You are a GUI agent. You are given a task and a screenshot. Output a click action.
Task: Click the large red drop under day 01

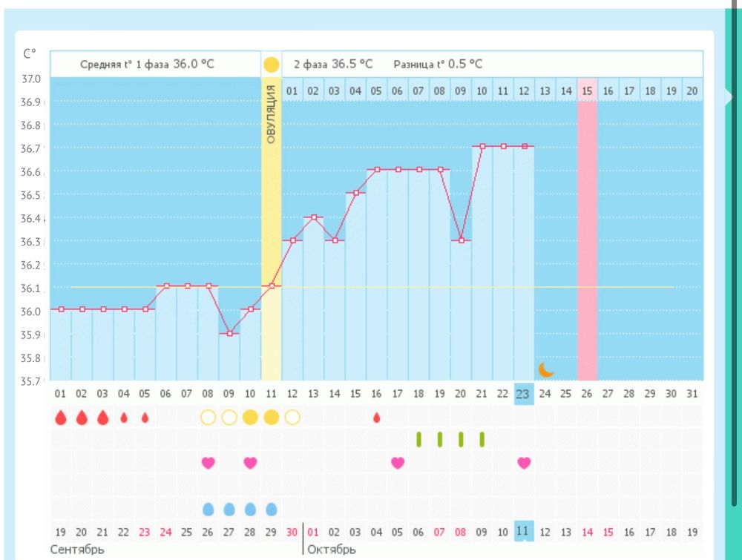pyautogui.click(x=61, y=418)
